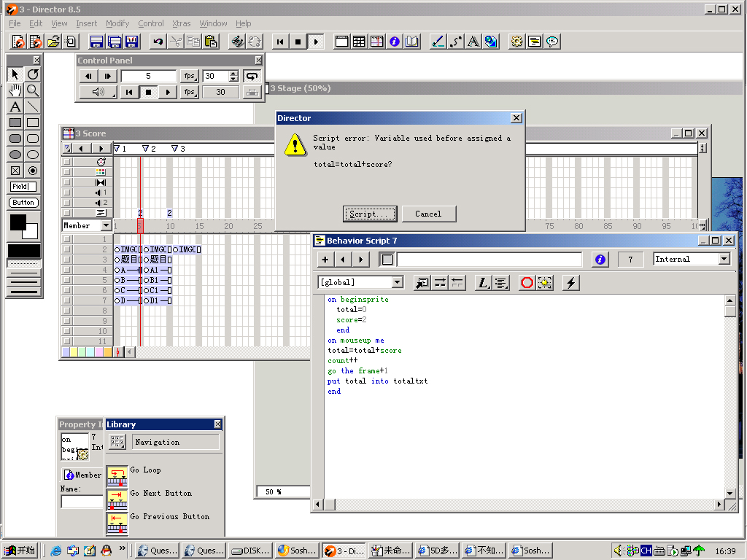This screenshot has width=747, height=560.
Task: Click the Play button in main toolbar
Action: point(315,42)
